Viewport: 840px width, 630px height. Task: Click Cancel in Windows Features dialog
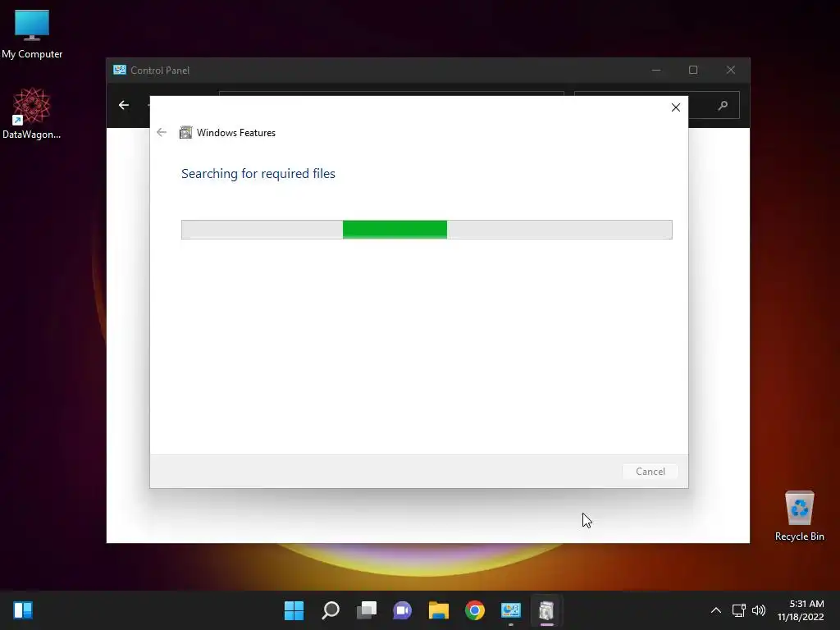tap(650, 472)
